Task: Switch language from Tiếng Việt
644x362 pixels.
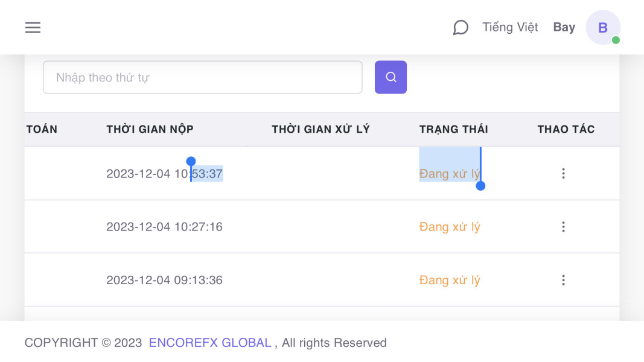Action: pyautogui.click(x=510, y=28)
